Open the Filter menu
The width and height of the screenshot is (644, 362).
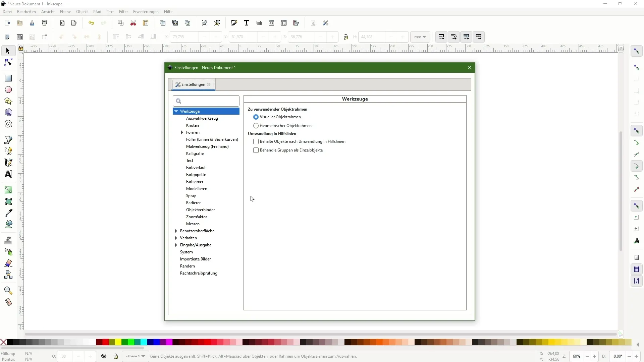pos(123,12)
